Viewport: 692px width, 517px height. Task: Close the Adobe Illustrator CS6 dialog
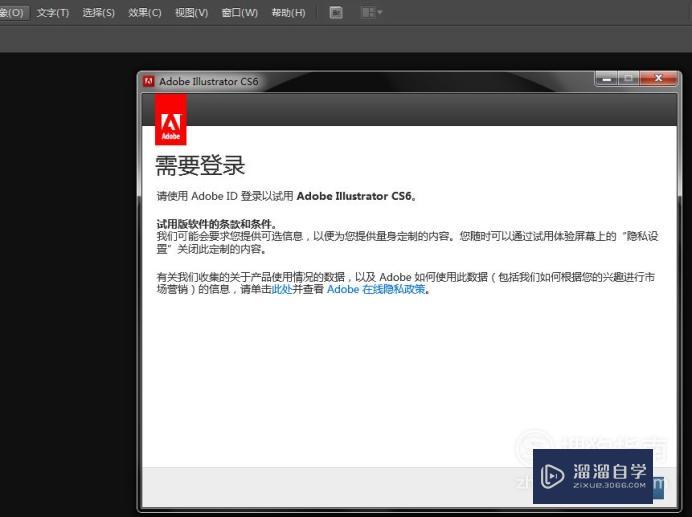coord(658,79)
